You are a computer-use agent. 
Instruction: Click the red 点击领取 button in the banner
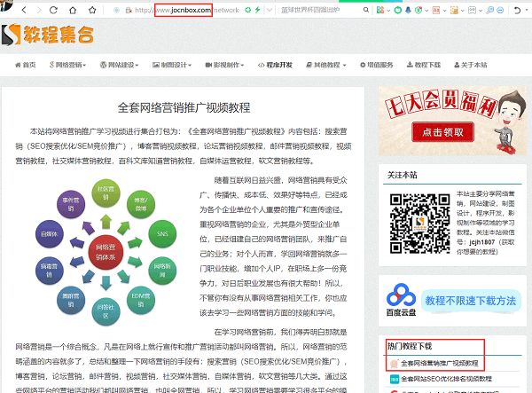[x=442, y=132]
